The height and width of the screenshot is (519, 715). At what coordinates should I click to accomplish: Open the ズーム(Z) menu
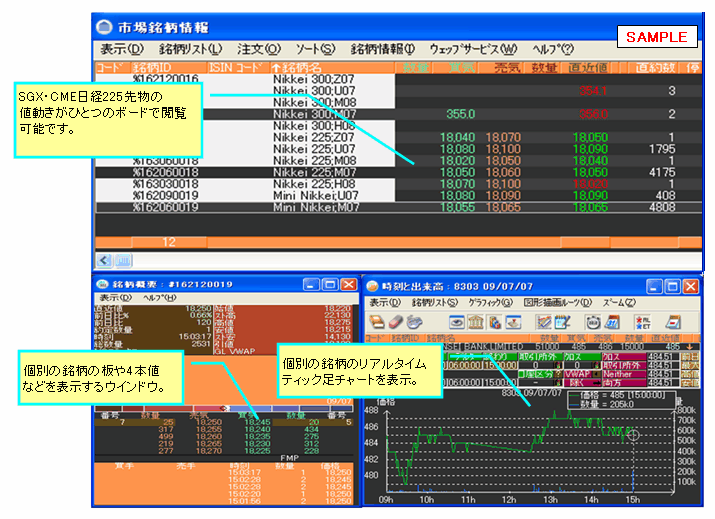pyautogui.click(x=619, y=302)
